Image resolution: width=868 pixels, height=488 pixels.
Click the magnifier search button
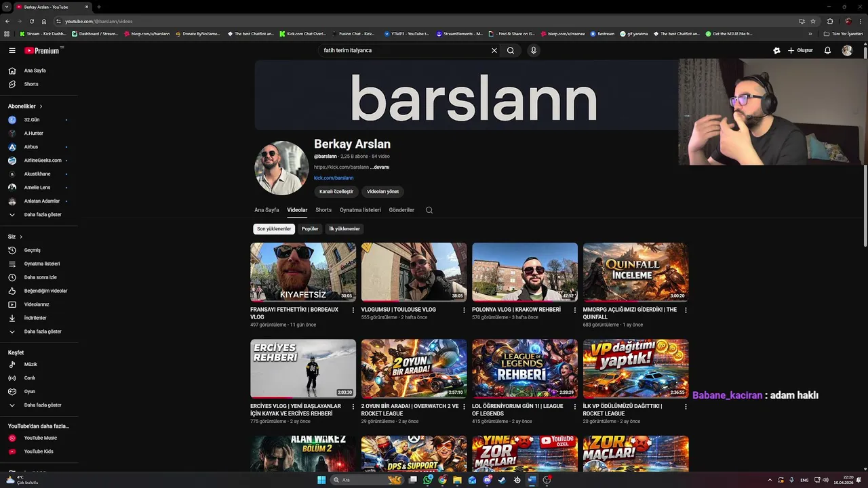[x=511, y=50]
